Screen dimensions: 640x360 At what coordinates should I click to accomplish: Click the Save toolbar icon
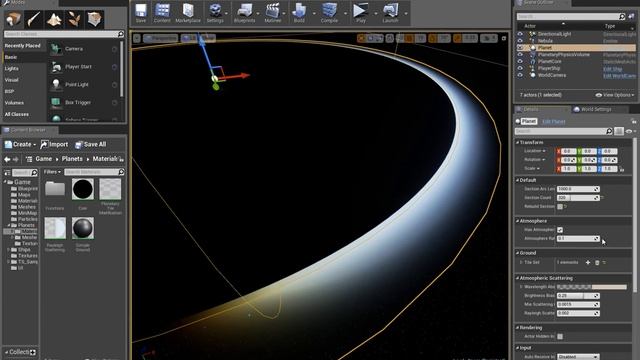141,13
